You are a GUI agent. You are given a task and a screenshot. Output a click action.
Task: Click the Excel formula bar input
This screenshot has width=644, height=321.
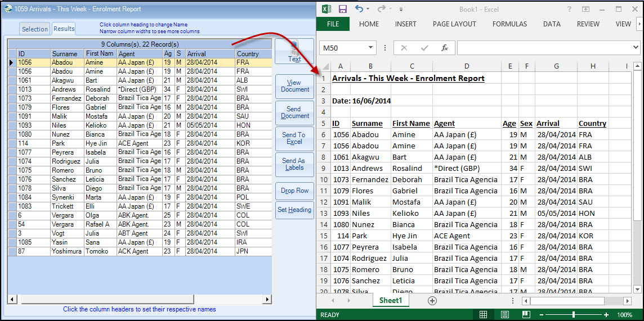coord(544,48)
